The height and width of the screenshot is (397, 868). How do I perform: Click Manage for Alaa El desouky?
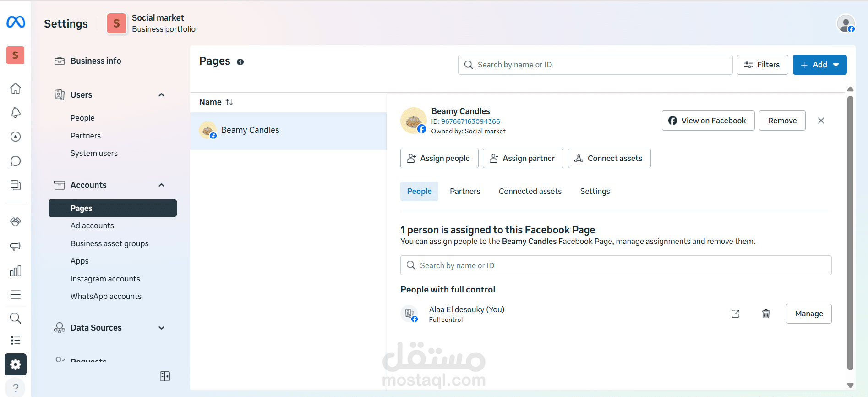tap(809, 314)
